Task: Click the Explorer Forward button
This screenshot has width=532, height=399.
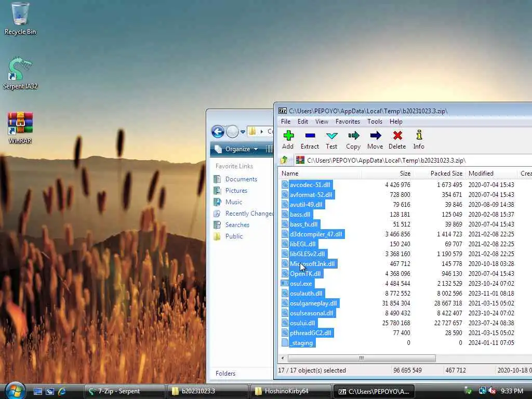Action: tap(232, 131)
